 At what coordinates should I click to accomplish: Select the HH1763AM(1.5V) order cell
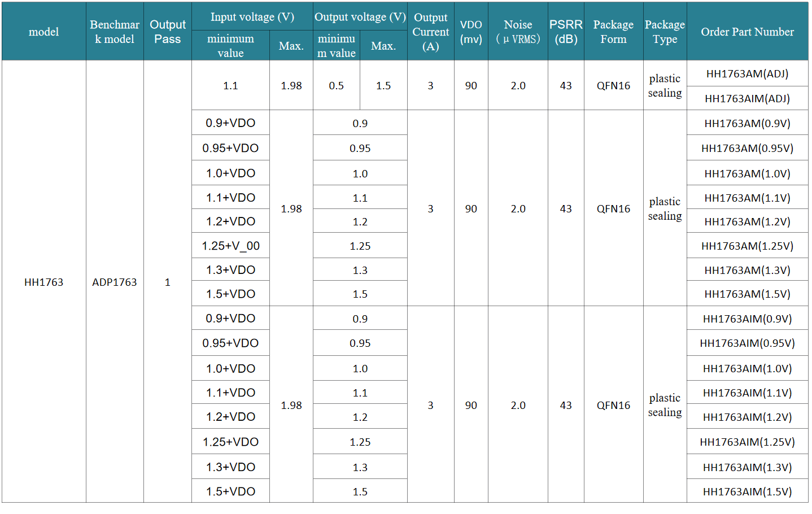(747, 294)
